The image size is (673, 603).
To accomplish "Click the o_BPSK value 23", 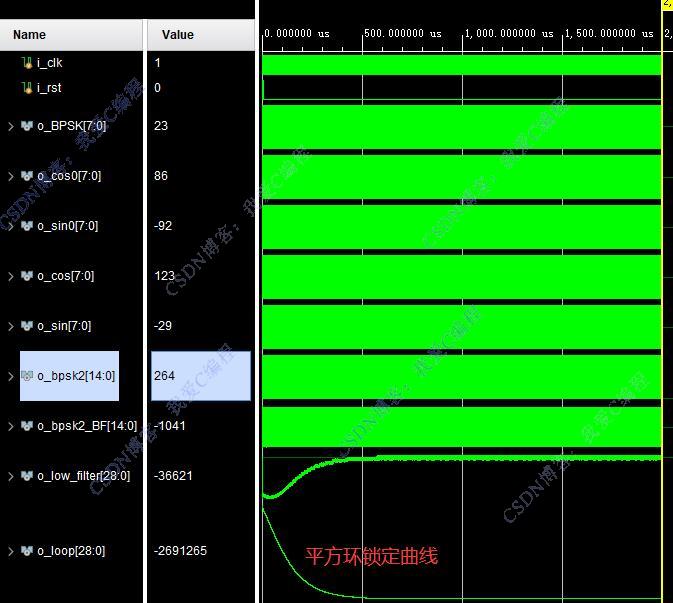I will point(161,126).
